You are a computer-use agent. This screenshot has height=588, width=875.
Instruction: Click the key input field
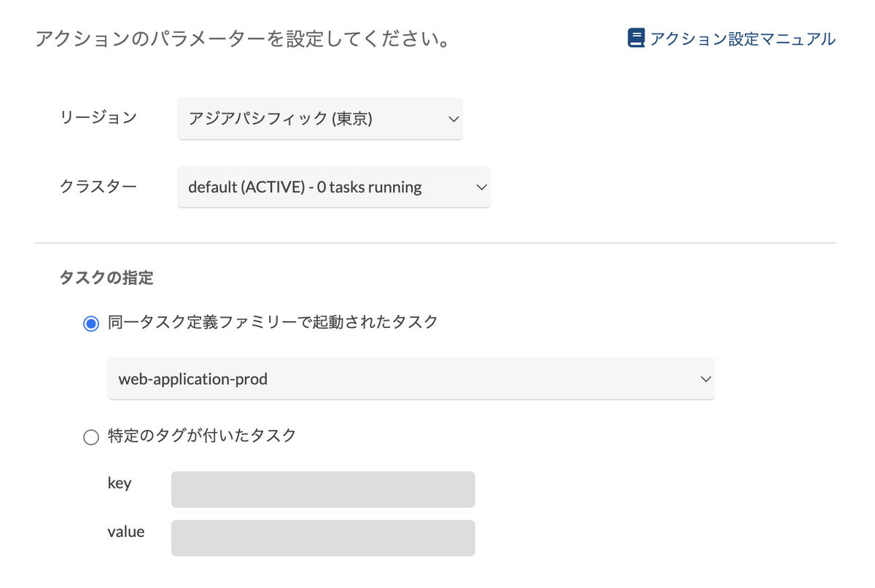(x=323, y=489)
